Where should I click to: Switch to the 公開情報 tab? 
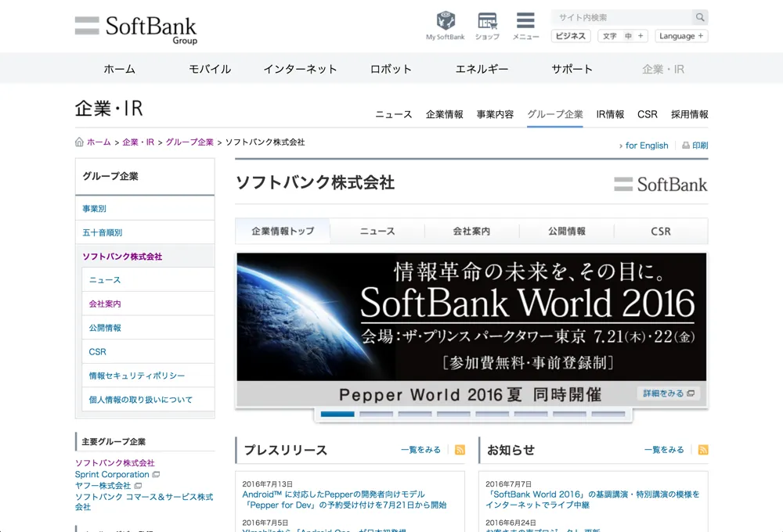tap(566, 232)
